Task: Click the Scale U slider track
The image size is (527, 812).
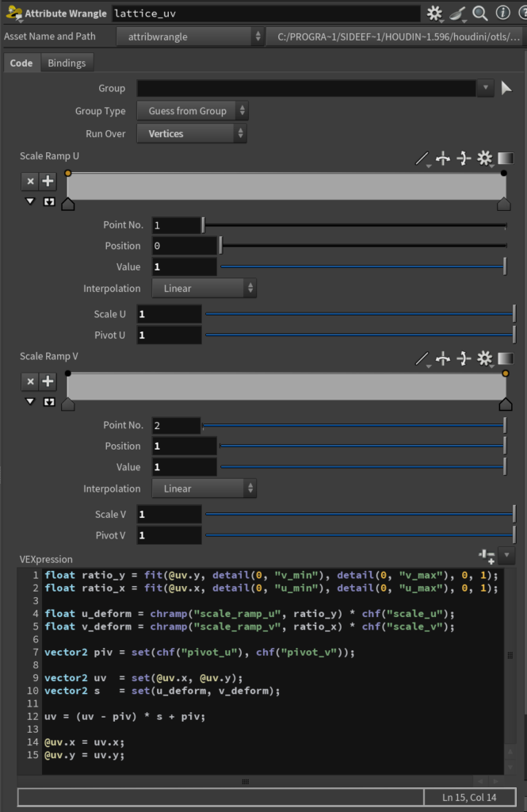Action: point(358,314)
